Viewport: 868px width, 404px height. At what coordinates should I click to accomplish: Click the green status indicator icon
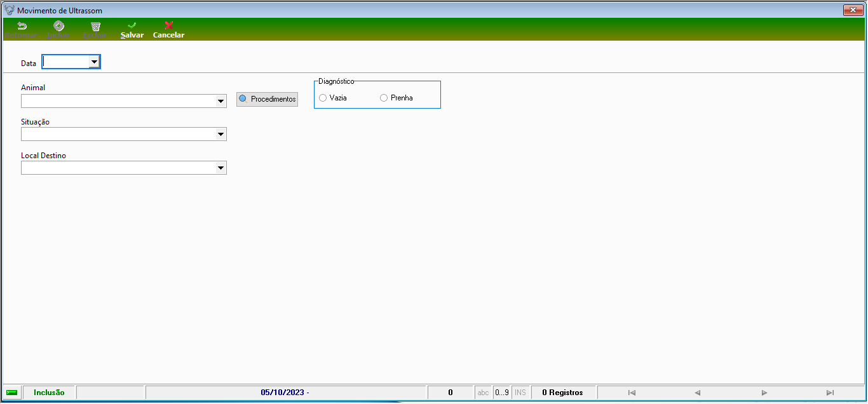tap(12, 393)
